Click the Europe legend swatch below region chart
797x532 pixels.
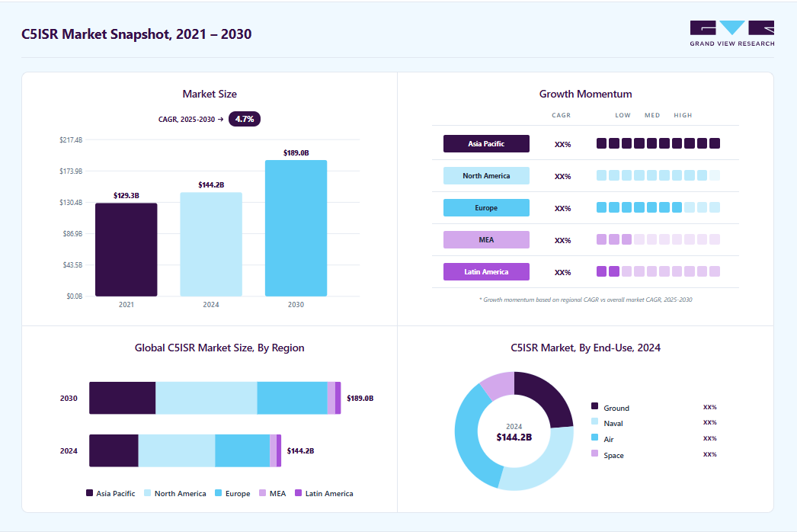(219, 493)
